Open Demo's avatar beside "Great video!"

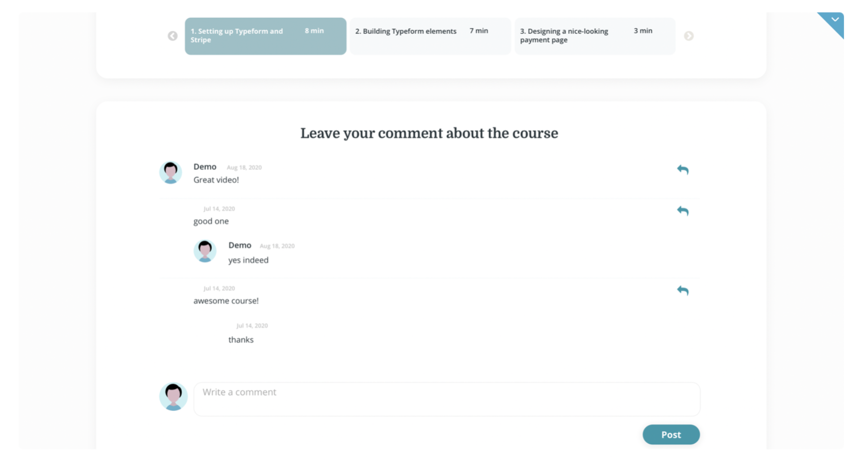click(170, 172)
